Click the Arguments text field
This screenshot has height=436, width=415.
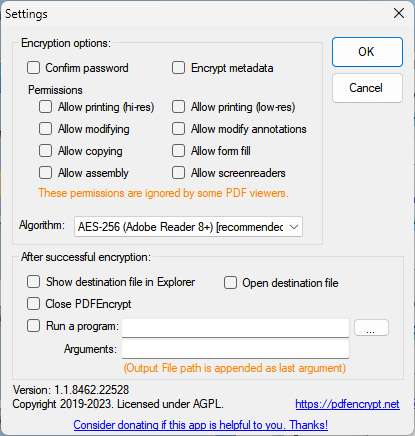[x=235, y=349]
